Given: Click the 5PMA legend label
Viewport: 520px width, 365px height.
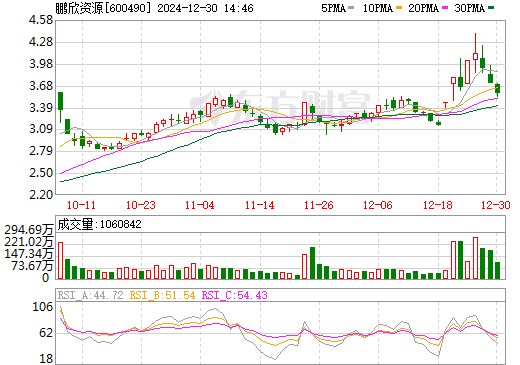Looking at the screenshot, I should click(x=333, y=8).
